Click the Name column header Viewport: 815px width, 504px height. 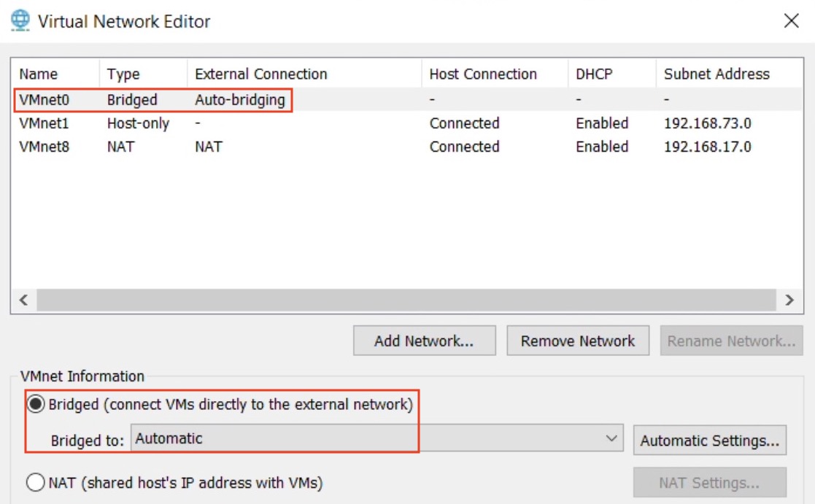click(x=39, y=74)
